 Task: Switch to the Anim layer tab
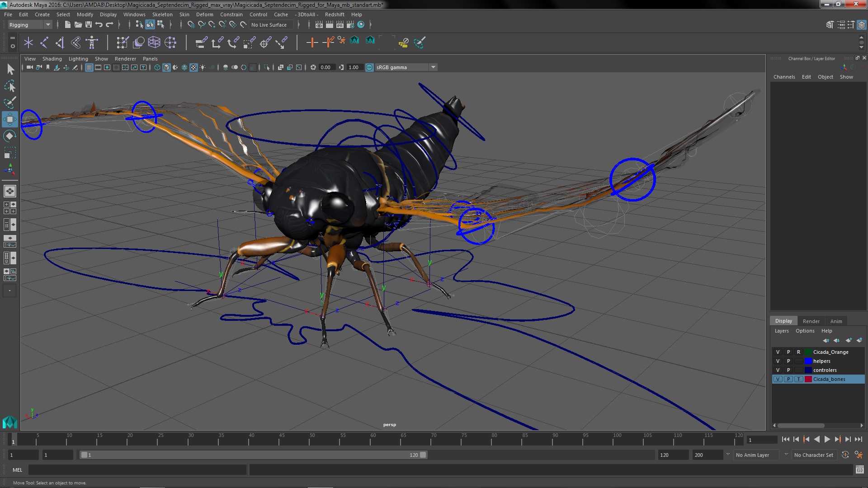pyautogui.click(x=836, y=321)
